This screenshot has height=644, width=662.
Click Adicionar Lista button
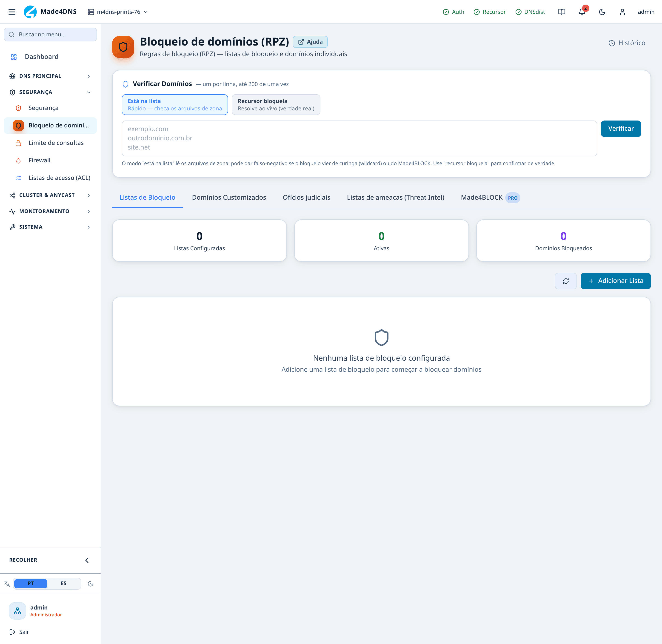[616, 281]
